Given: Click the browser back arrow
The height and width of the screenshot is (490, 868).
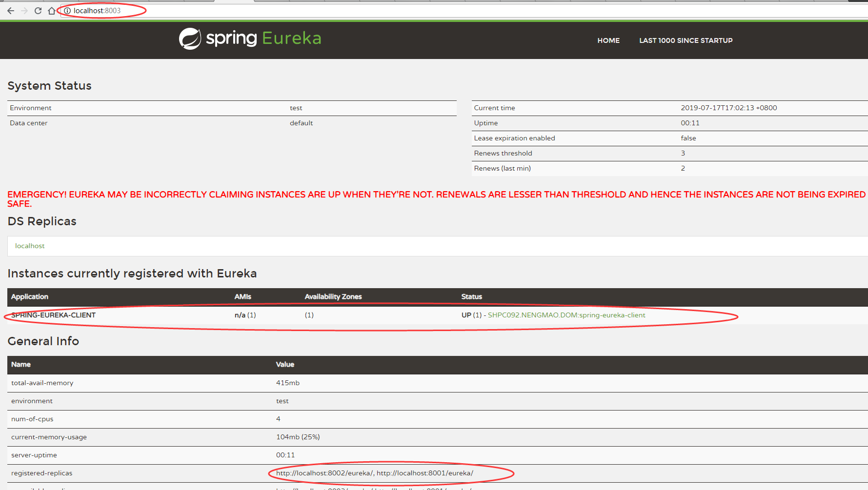Looking at the screenshot, I should [x=11, y=11].
